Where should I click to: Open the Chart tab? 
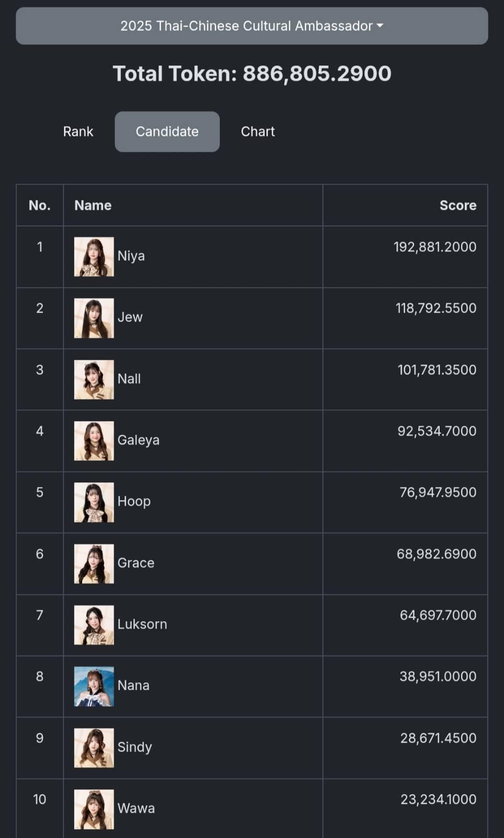[x=257, y=131]
